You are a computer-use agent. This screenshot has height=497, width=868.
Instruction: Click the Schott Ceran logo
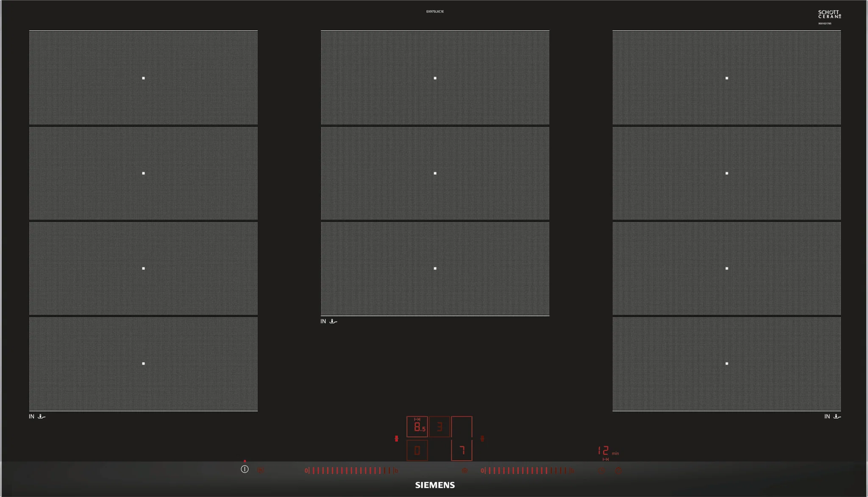coord(829,14)
